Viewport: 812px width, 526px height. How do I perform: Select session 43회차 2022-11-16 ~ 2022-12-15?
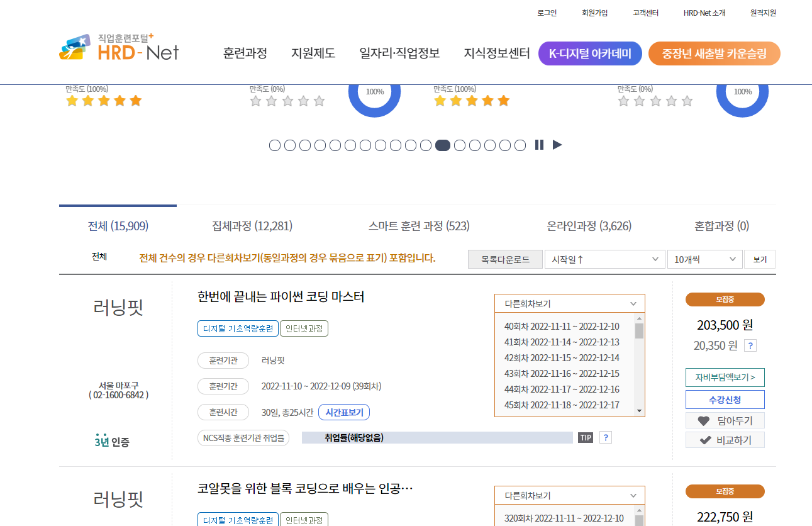[562, 374]
